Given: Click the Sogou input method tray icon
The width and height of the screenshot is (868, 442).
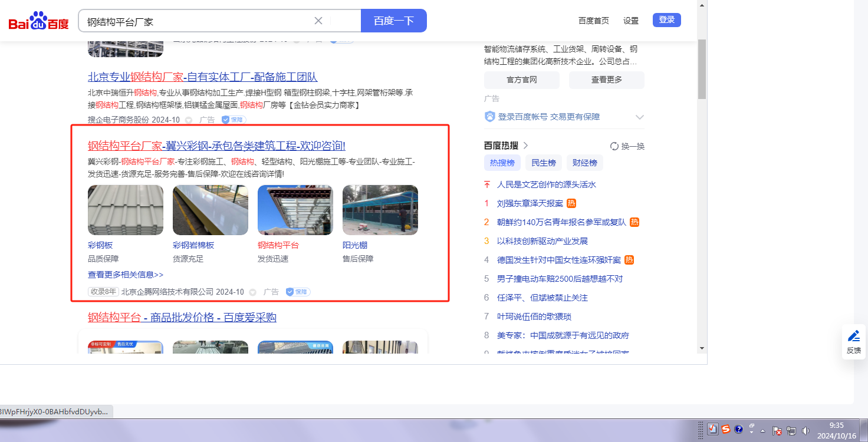Looking at the screenshot, I should pyautogui.click(x=726, y=430).
